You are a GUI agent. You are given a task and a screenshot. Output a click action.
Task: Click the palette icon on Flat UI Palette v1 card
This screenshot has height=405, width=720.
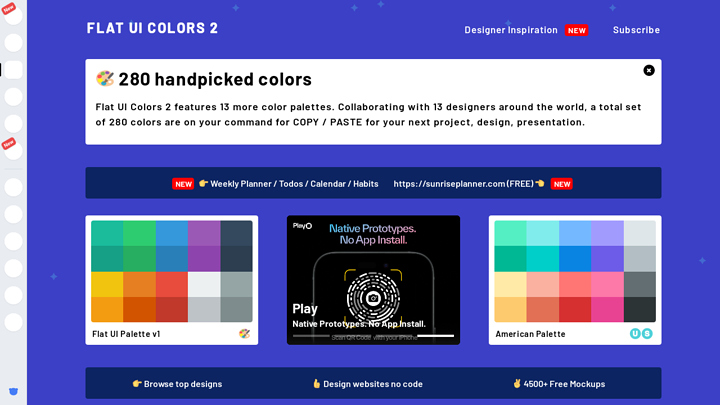[x=245, y=334]
